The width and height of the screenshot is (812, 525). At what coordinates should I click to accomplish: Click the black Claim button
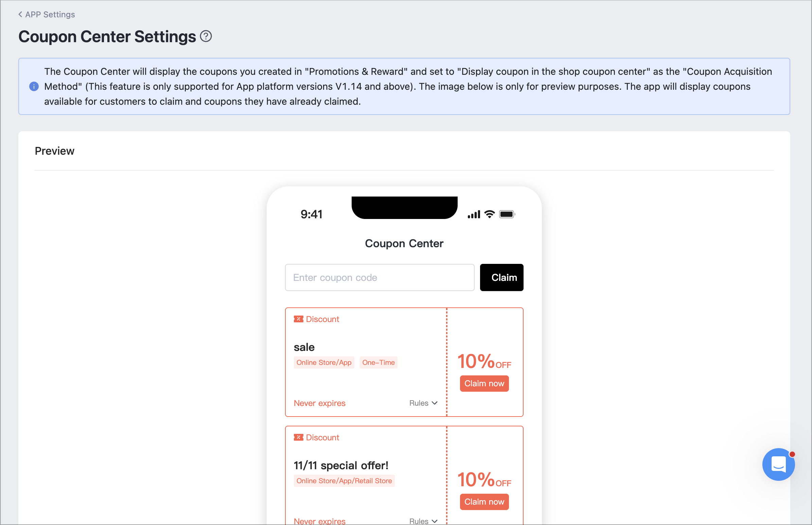[x=501, y=277]
